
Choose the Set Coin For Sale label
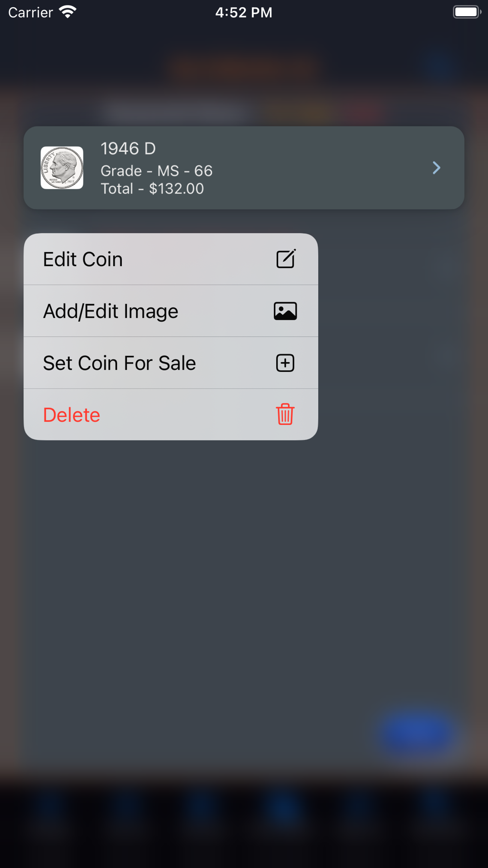[x=120, y=363]
